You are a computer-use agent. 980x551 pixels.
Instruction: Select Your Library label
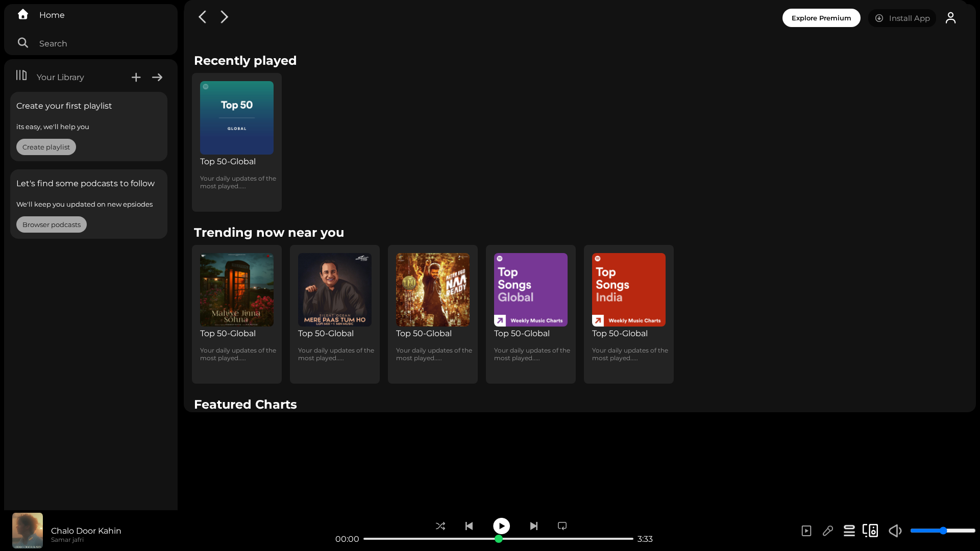click(60, 78)
